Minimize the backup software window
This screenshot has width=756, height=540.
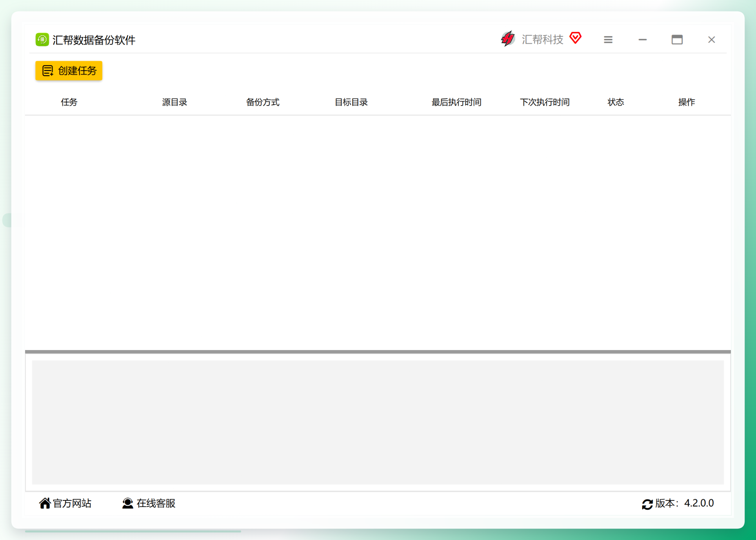642,40
